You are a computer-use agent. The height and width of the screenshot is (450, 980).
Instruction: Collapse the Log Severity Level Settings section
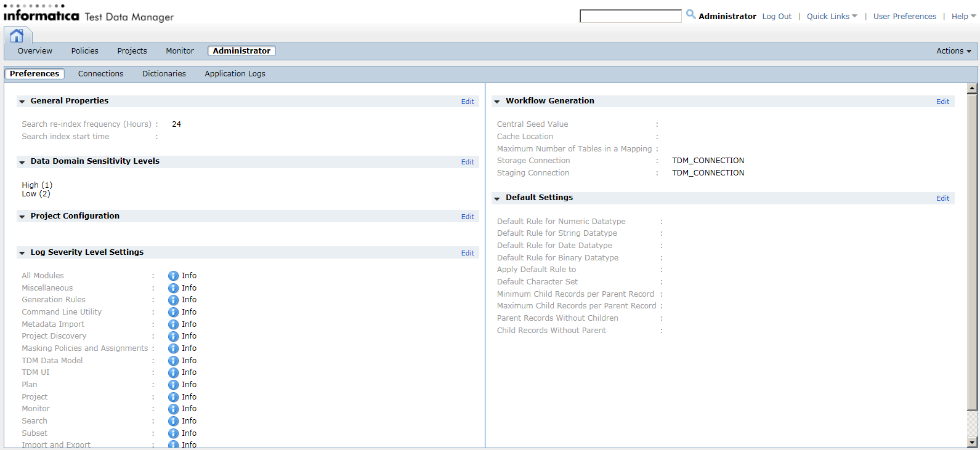tap(22, 253)
